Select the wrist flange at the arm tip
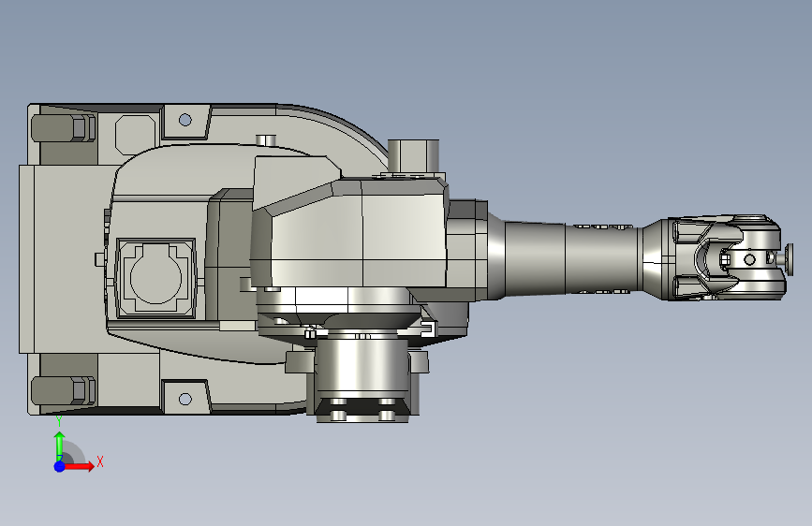The image size is (812, 526). [x=790, y=259]
